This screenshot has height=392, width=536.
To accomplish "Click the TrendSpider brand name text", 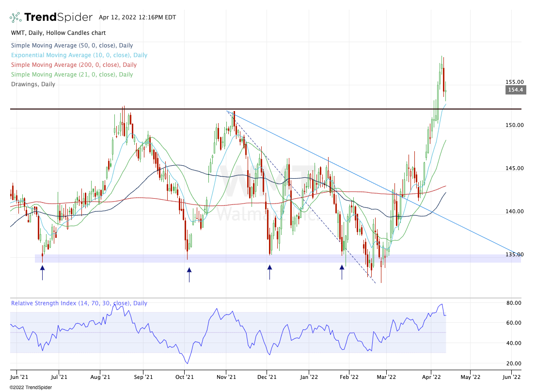I will (x=58, y=17).
